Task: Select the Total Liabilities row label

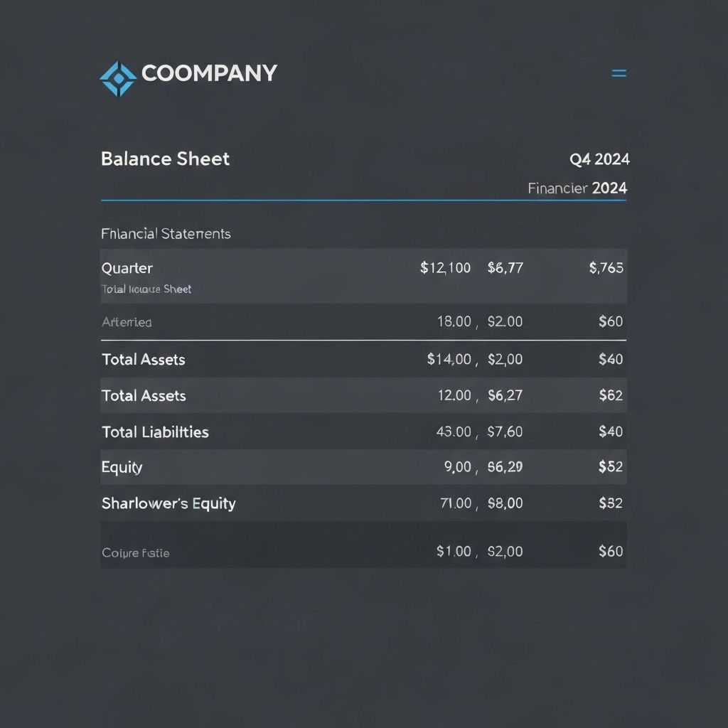Action: [155, 432]
